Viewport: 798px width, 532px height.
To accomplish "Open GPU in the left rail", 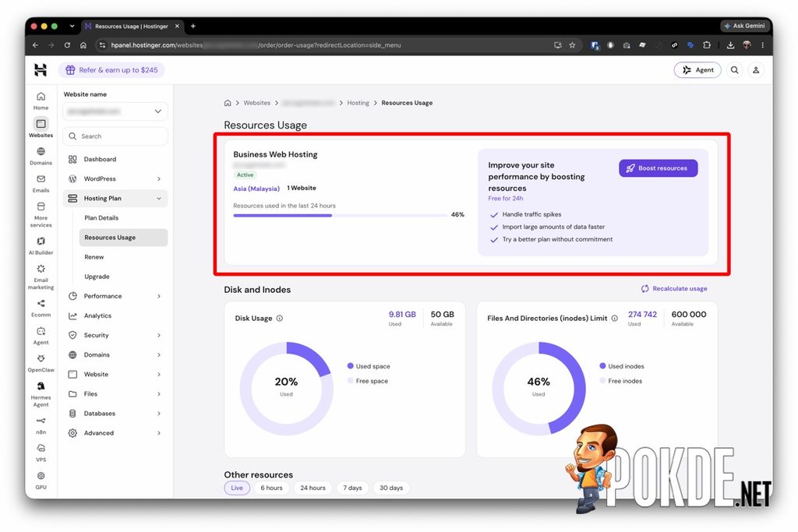I will coord(41,480).
